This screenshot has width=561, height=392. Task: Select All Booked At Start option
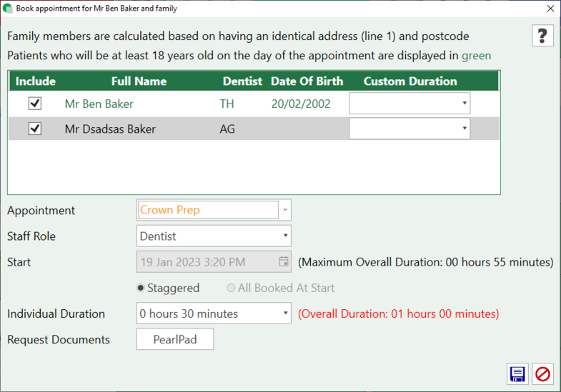(x=231, y=288)
